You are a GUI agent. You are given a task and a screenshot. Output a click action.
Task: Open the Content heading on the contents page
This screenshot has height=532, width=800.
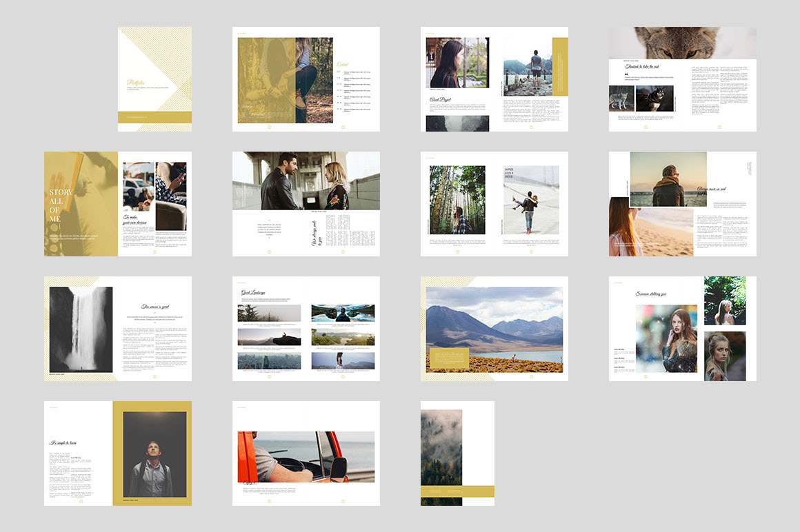pos(342,65)
